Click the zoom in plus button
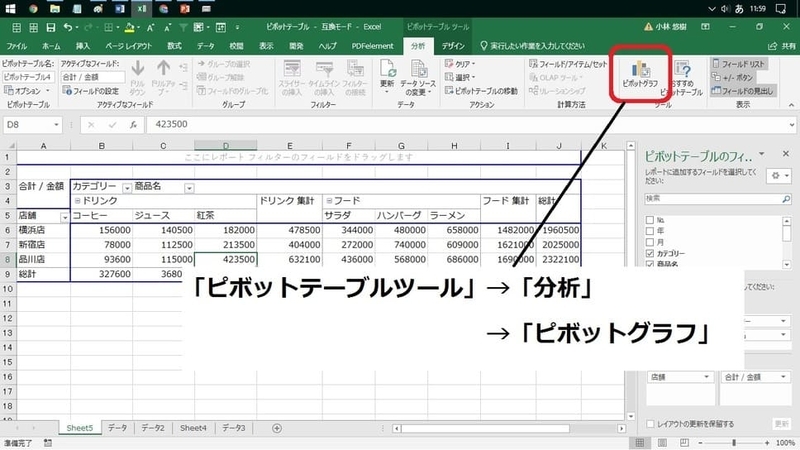 [767, 443]
